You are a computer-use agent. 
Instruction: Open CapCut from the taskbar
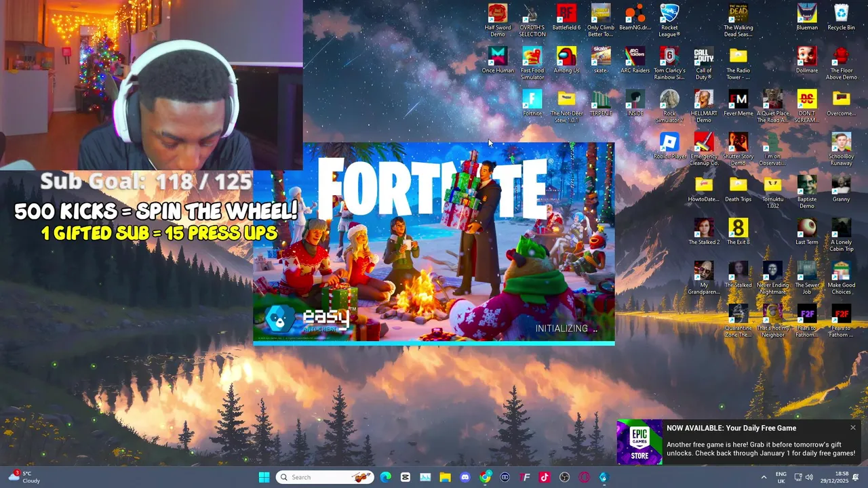406,477
